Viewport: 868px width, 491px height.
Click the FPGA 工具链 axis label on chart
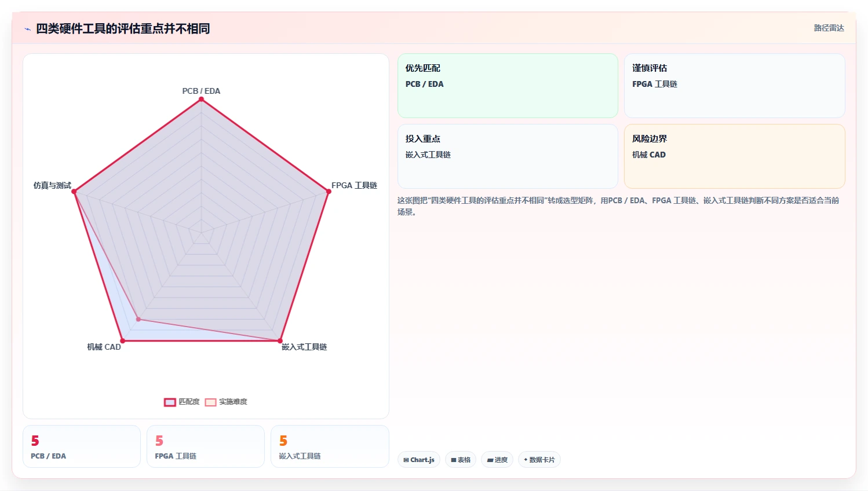[354, 185]
